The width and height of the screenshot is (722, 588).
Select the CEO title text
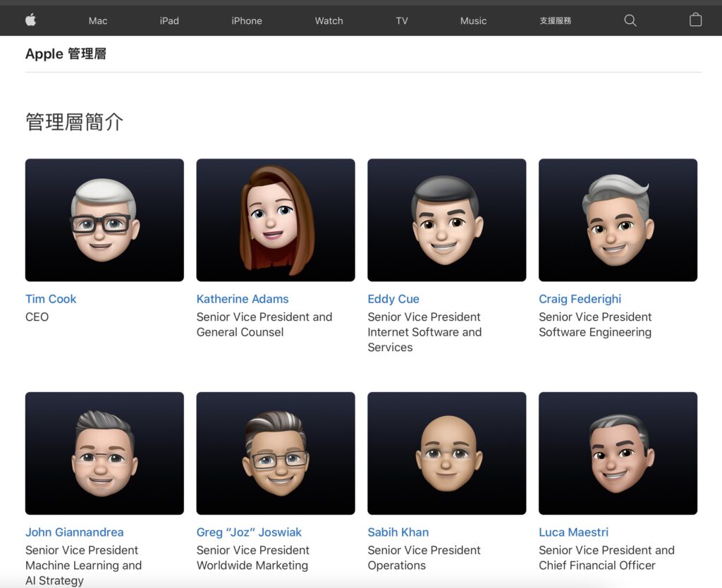click(37, 317)
